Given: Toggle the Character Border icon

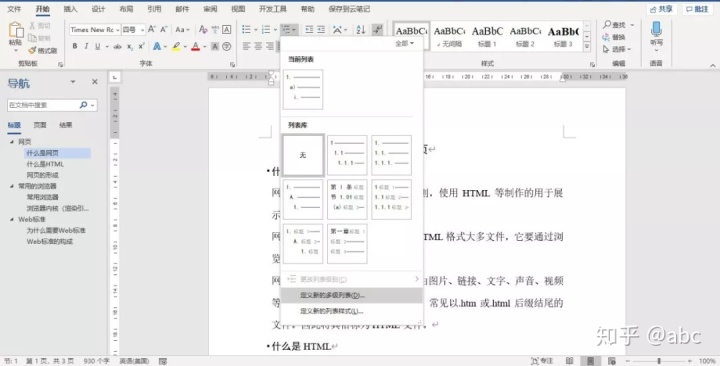Looking at the screenshot, I should [226, 29].
